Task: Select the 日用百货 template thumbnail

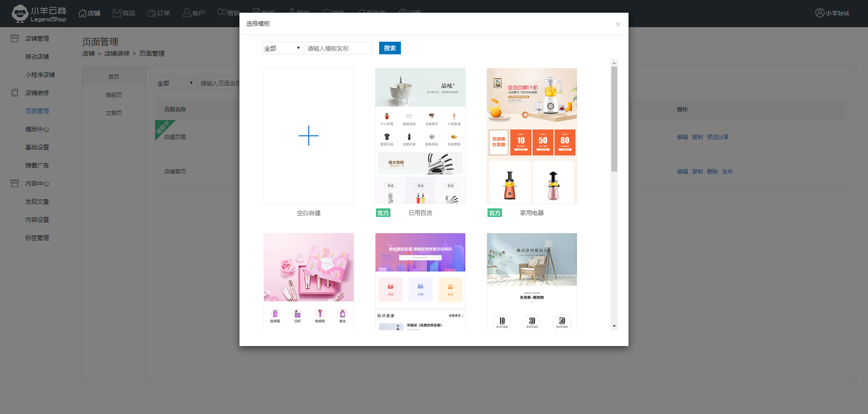Action: point(420,136)
